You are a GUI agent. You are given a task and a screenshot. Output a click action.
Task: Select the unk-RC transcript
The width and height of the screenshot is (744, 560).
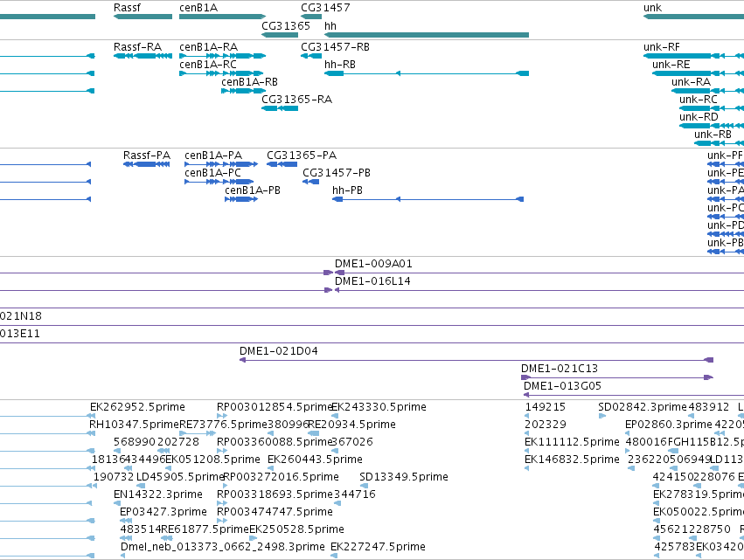point(712,108)
